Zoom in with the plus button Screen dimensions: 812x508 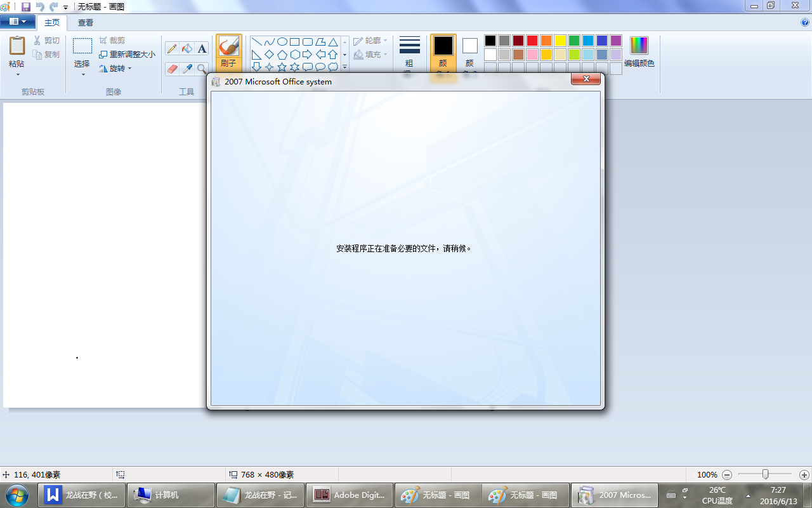804,475
